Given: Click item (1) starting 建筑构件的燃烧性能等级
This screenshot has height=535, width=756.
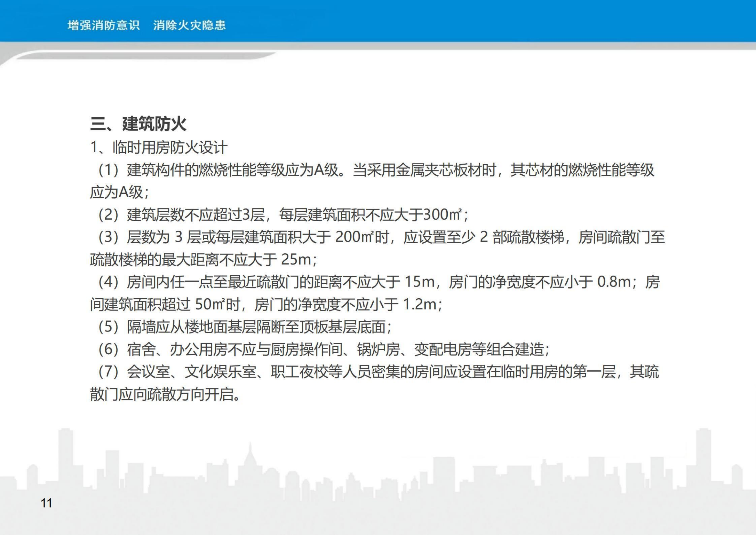Looking at the screenshot, I should 376,170.
